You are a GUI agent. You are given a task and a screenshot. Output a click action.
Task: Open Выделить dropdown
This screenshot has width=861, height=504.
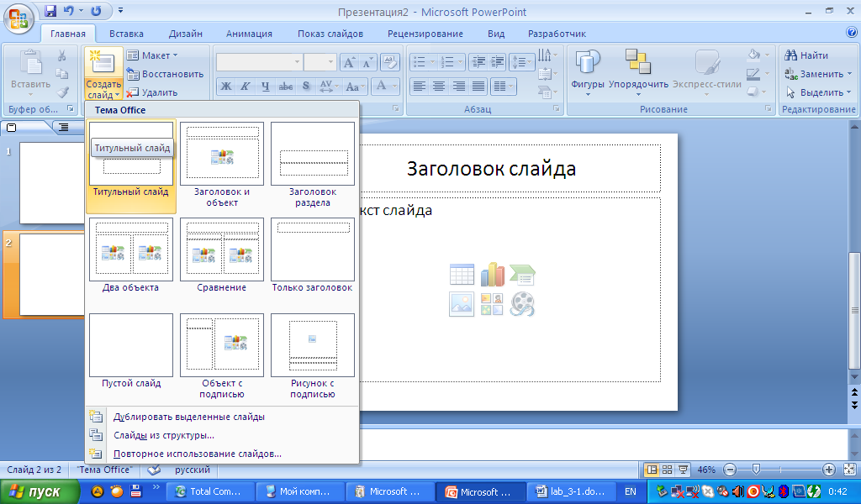pyautogui.click(x=817, y=92)
